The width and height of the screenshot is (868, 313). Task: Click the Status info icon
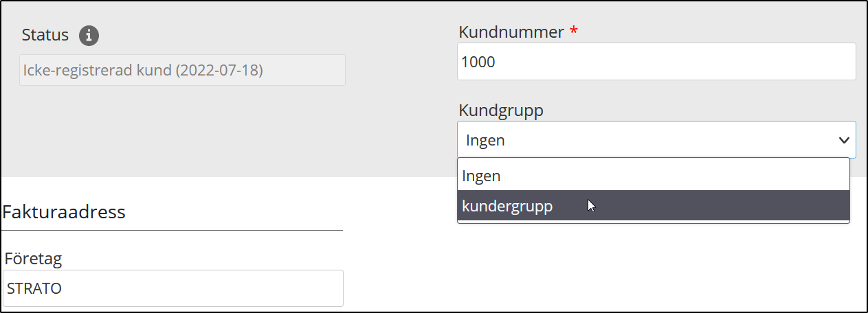tap(89, 36)
